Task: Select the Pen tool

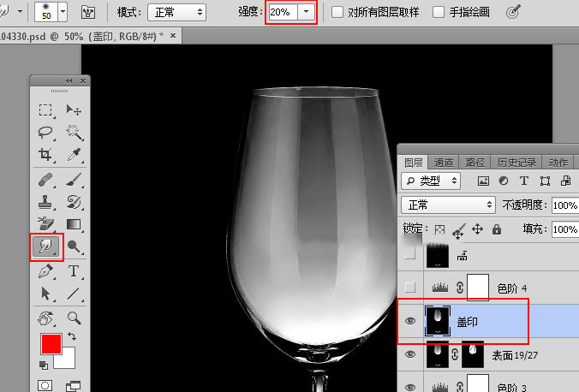Action: tap(45, 271)
